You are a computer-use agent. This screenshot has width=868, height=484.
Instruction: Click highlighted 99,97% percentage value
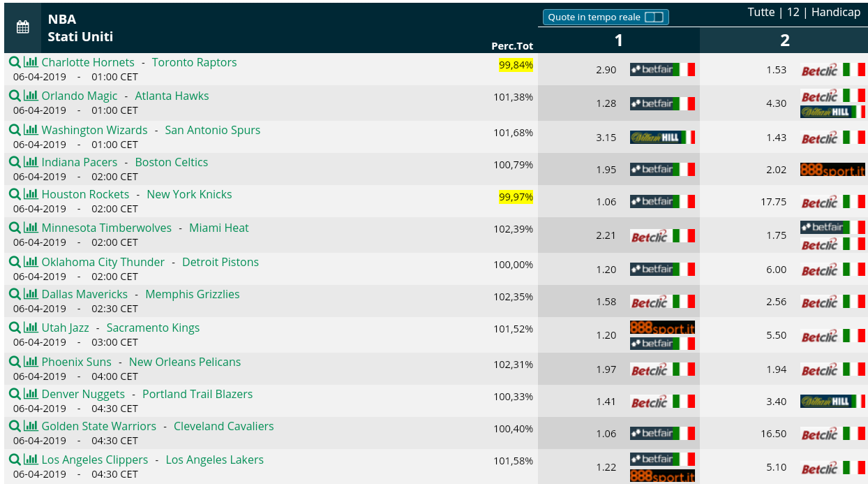coord(516,197)
